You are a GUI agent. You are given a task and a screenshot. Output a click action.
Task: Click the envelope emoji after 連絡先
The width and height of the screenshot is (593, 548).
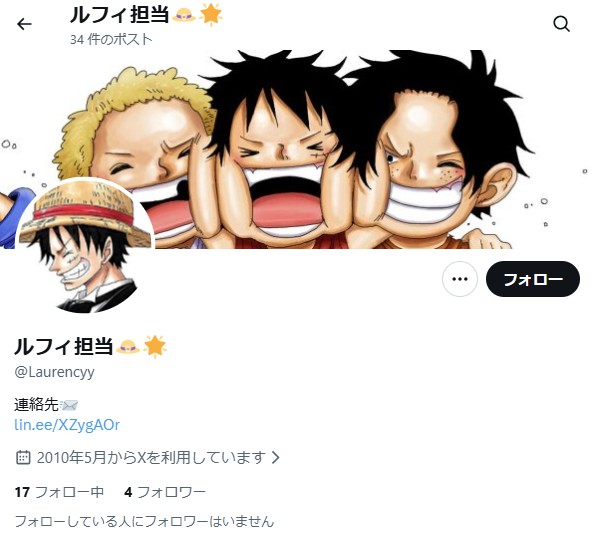point(69,405)
